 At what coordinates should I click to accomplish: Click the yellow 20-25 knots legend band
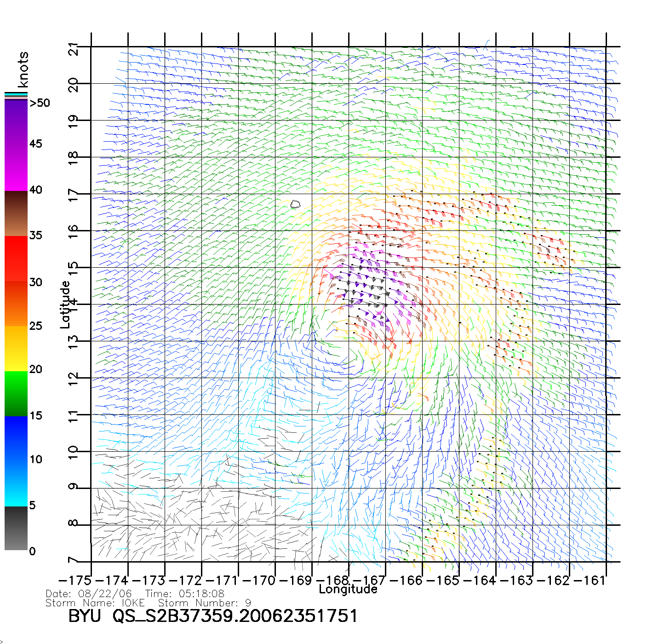click(16, 348)
